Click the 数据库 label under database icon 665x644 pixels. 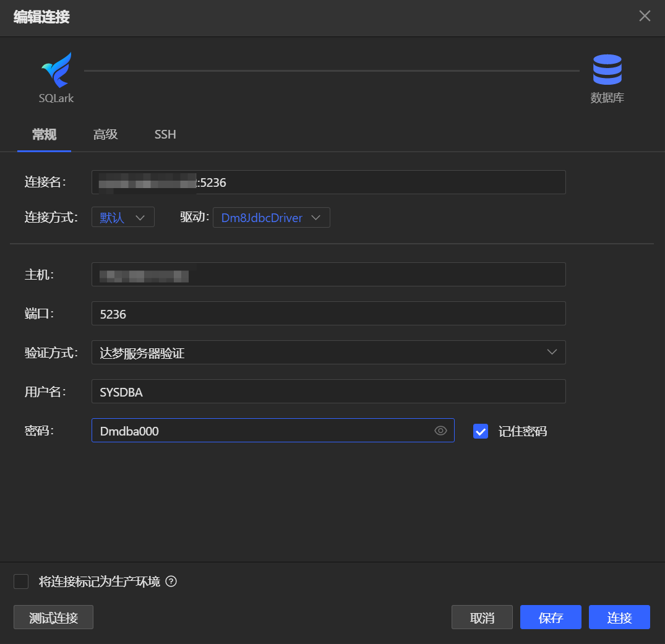click(x=607, y=98)
